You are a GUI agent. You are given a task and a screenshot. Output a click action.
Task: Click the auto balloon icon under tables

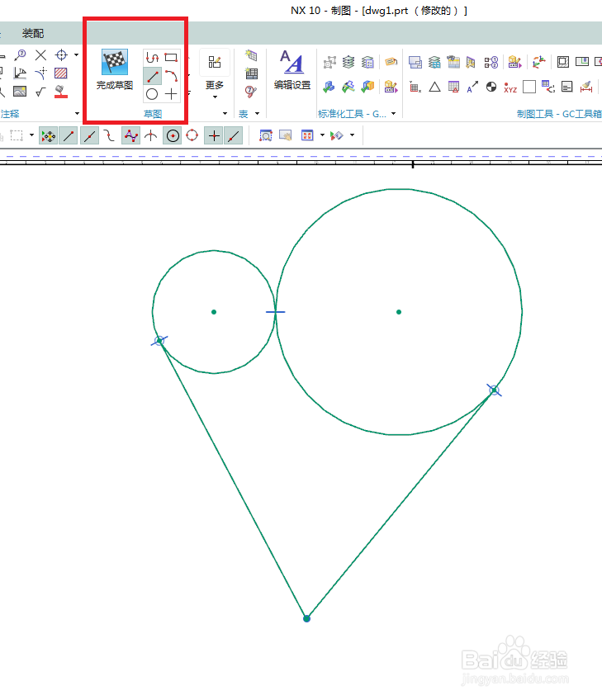(x=251, y=92)
